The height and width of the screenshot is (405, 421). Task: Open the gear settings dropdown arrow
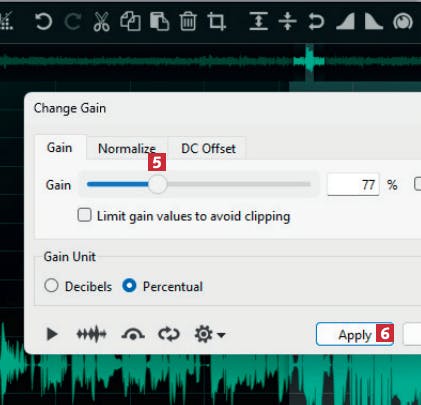click(x=221, y=334)
